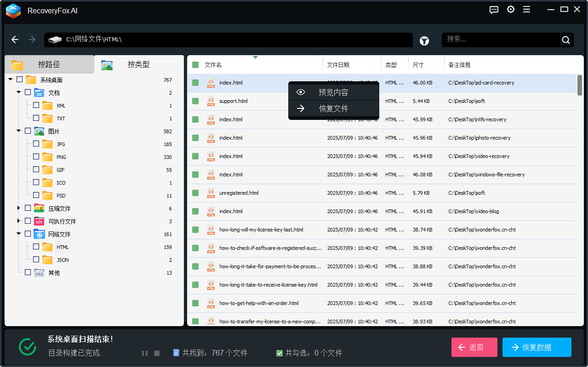The height and width of the screenshot is (367, 588).
Task: Choose 预览内容 from the context menu
Action: point(333,92)
